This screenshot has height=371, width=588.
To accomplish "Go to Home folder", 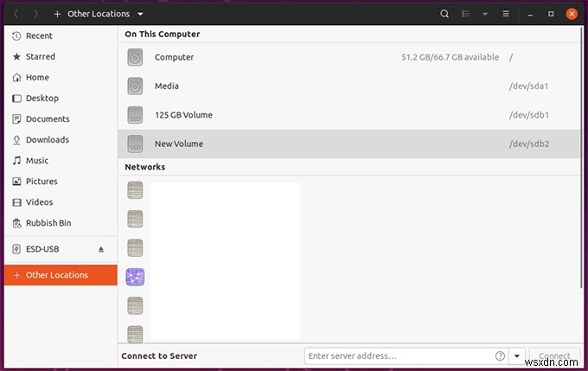I will 61,77.
